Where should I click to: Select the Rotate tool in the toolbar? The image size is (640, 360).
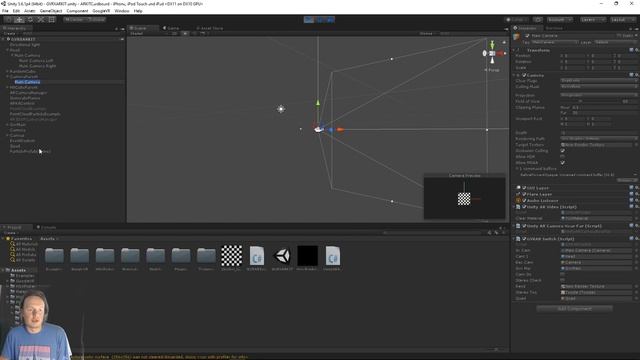30,19
